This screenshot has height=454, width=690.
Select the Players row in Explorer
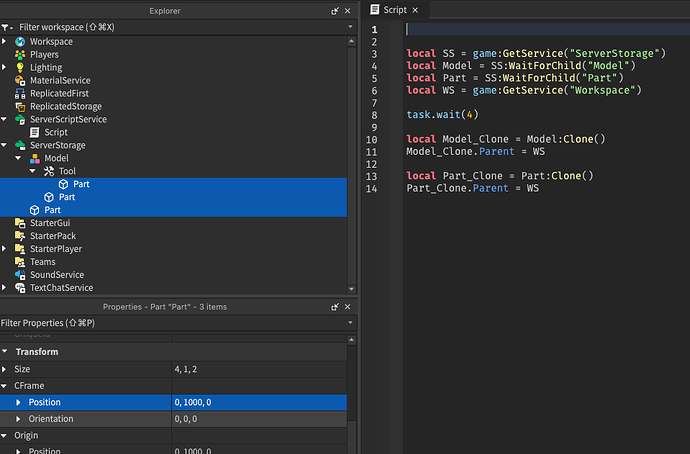tap(173, 55)
